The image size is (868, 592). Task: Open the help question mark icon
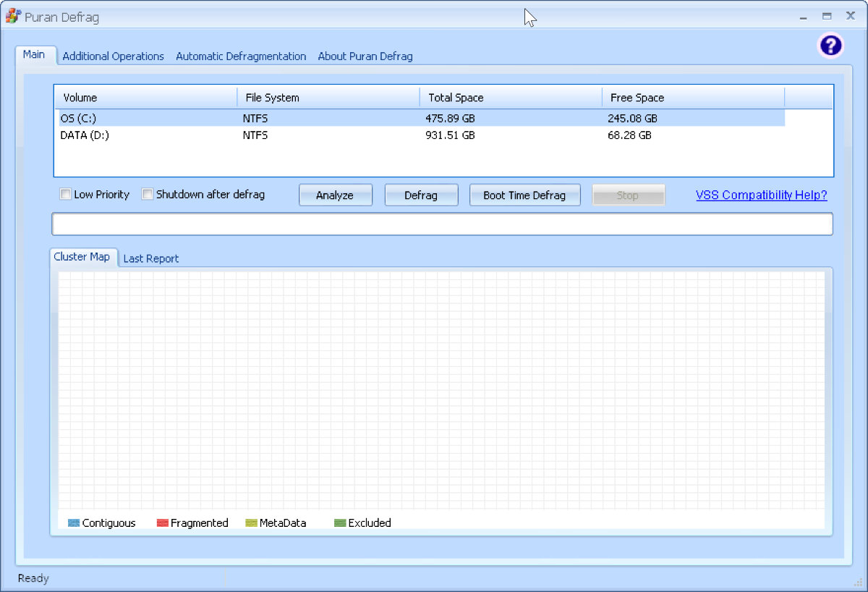pos(830,46)
